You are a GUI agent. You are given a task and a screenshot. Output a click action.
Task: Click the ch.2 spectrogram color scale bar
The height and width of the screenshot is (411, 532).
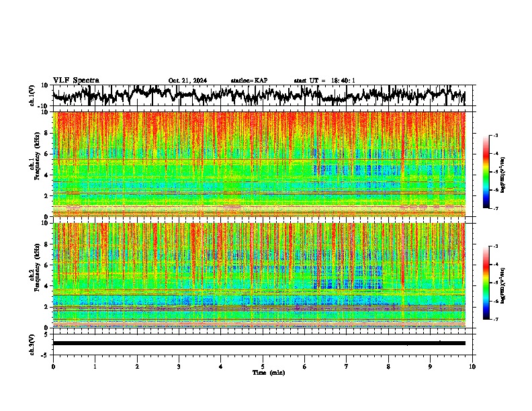tap(486, 283)
